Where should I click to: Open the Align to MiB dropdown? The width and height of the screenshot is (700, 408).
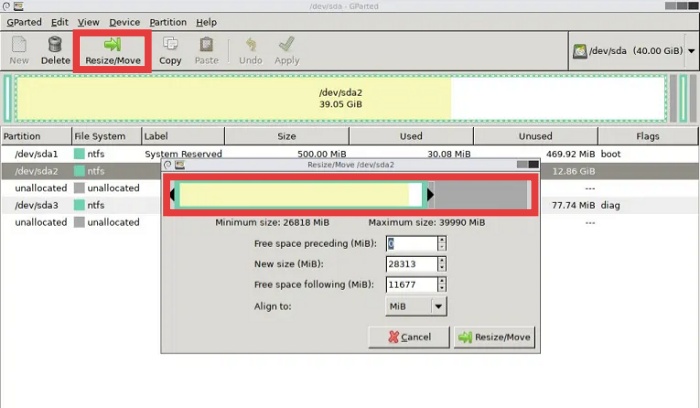[x=416, y=306]
